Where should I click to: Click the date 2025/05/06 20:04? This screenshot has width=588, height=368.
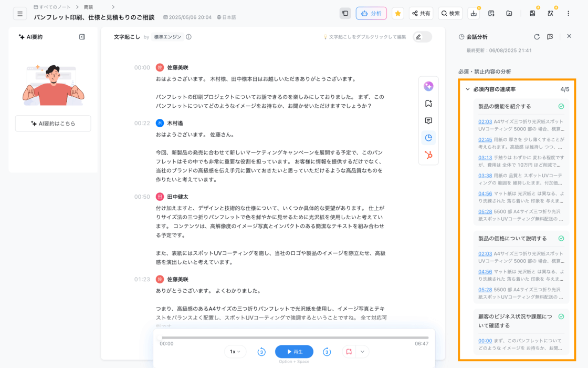tap(187, 17)
